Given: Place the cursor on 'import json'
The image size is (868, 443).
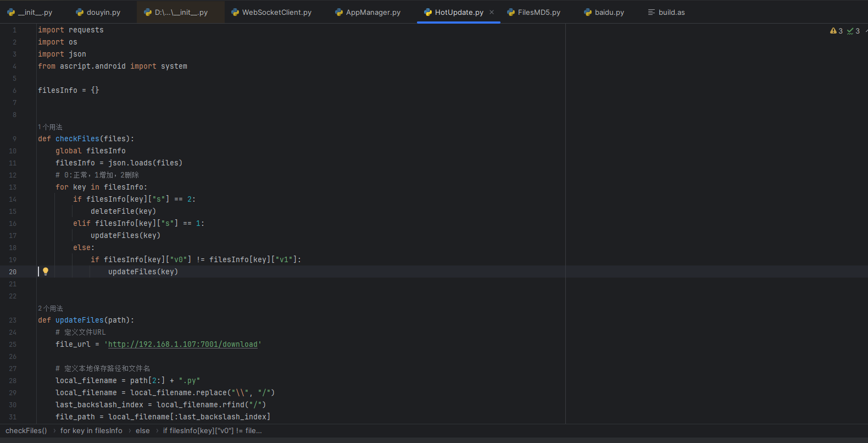Looking at the screenshot, I should pyautogui.click(x=62, y=54).
